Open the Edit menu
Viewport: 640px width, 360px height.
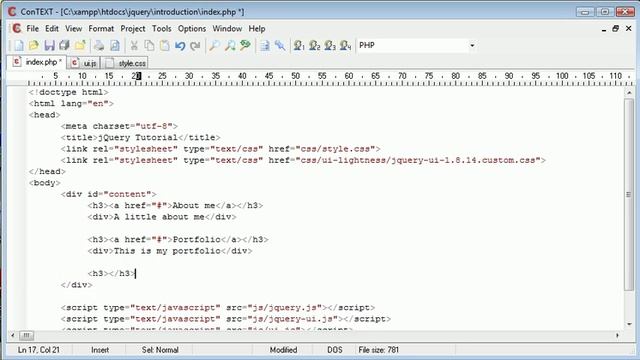click(52, 29)
